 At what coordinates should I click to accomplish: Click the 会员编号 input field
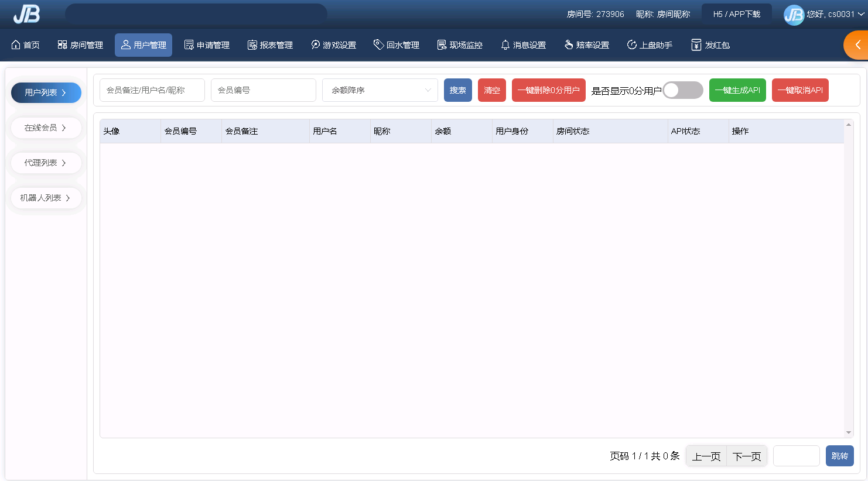(x=263, y=90)
